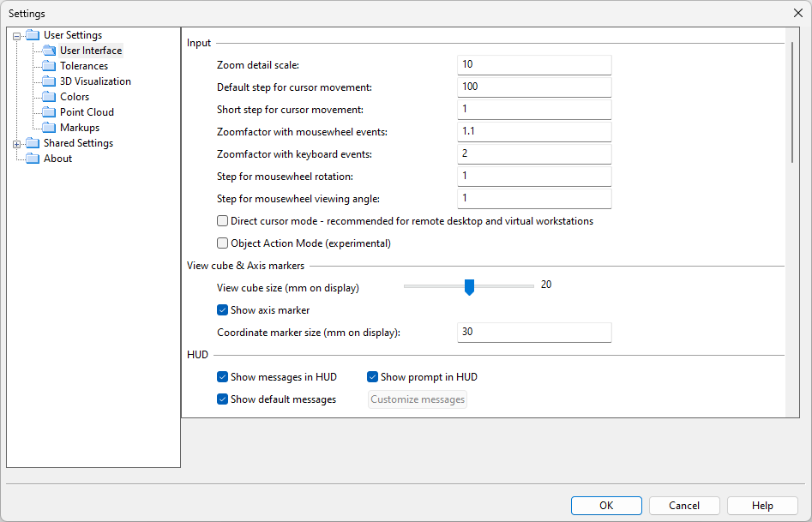This screenshot has height=522, width=812.
Task: Click the View cube size slider handle
Action: point(469,286)
